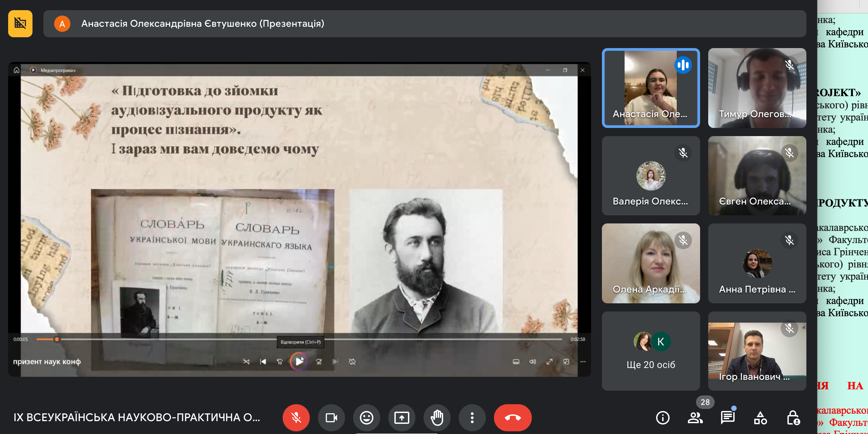
Task: Leave the call with red button
Action: tap(513, 417)
